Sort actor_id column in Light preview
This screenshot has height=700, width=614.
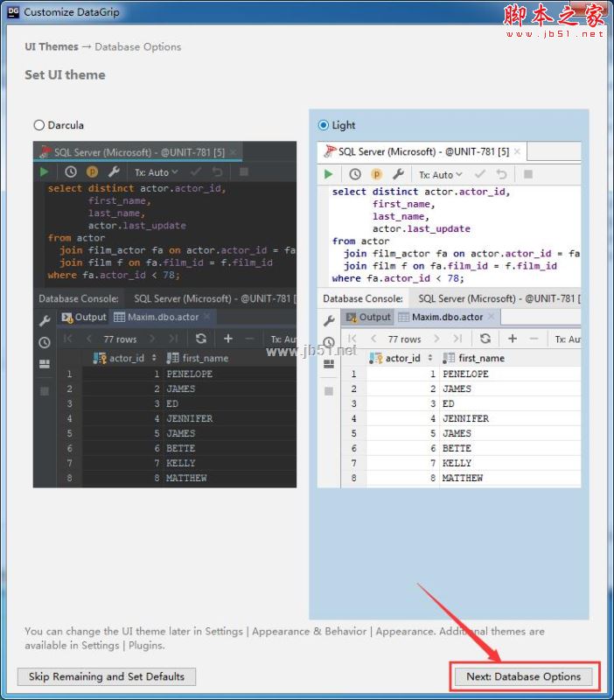pyautogui.click(x=430, y=358)
